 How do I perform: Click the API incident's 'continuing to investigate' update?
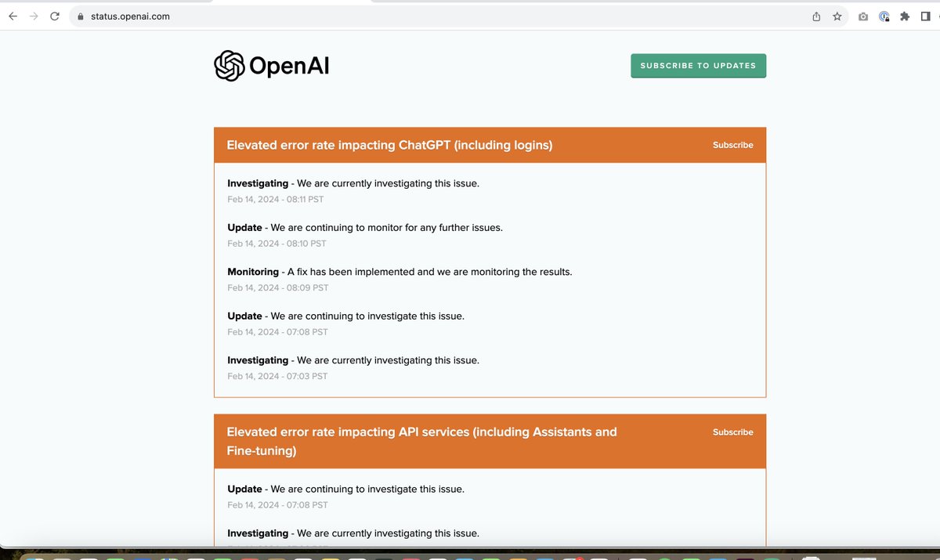click(x=345, y=490)
